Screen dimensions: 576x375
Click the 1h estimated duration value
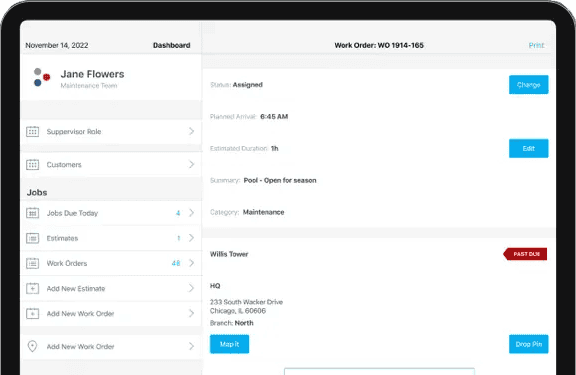274,148
